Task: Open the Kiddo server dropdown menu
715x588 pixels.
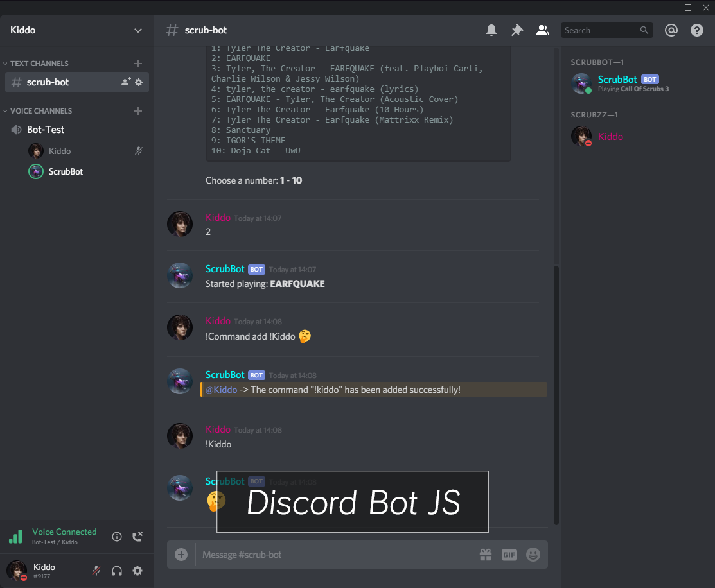Action: 137,31
